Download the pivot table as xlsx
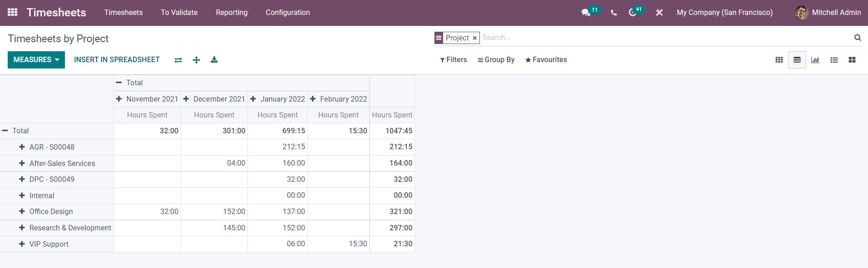 click(214, 60)
